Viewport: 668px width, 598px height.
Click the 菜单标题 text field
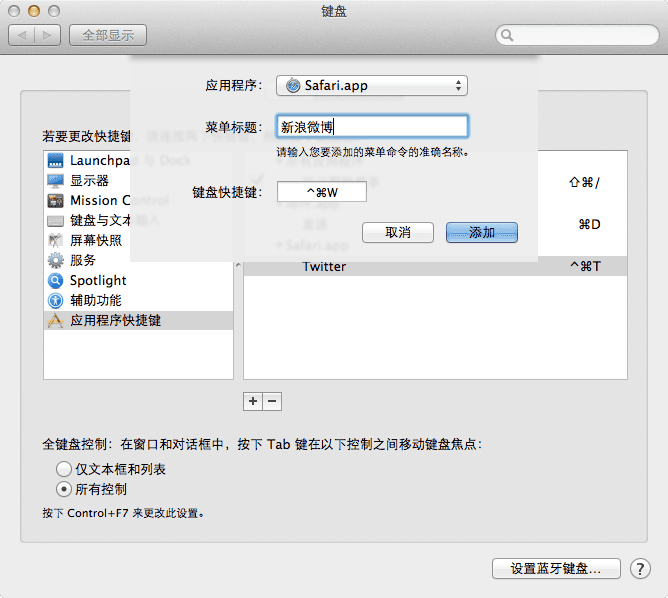coord(372,126)
